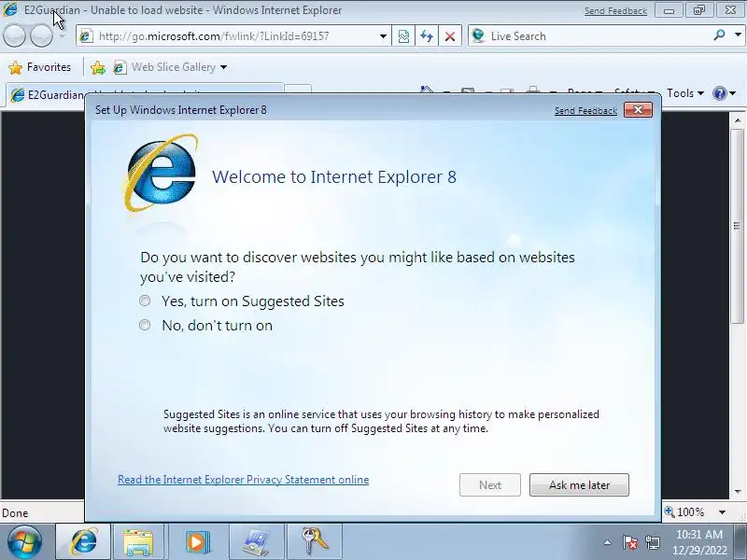Screen dimensions: 747x560
Task: Click scrollbar up arrow on page
Action: [x=738, y=120]
